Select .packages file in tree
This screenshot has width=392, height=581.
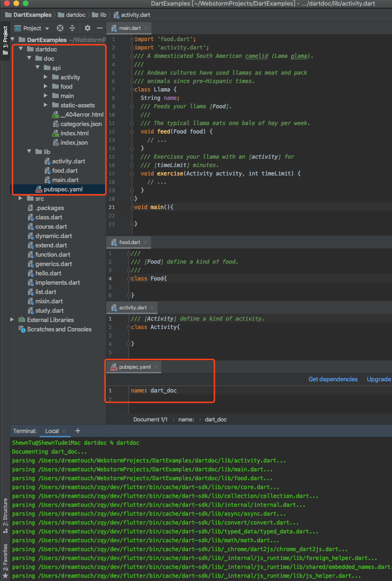tap(46, 208)
